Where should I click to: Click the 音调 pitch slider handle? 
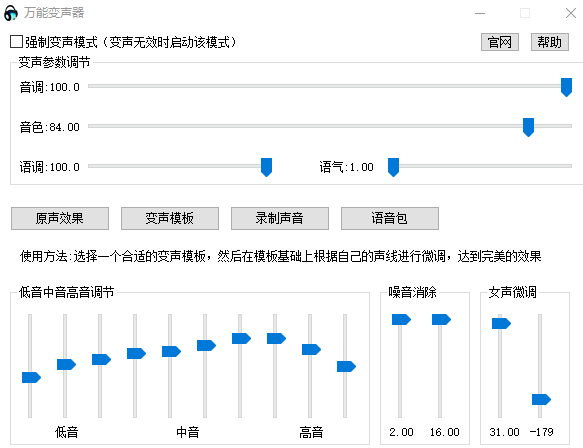tap(566, 87)
